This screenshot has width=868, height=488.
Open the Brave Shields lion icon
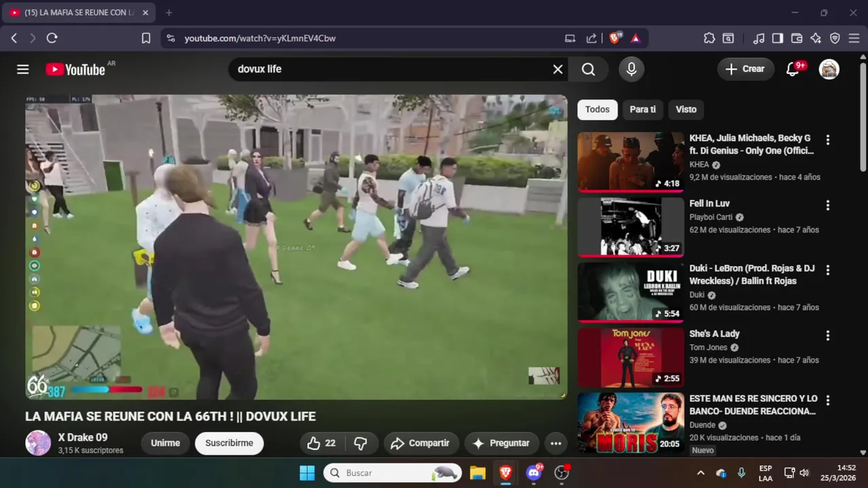click(x=615, y=38)
